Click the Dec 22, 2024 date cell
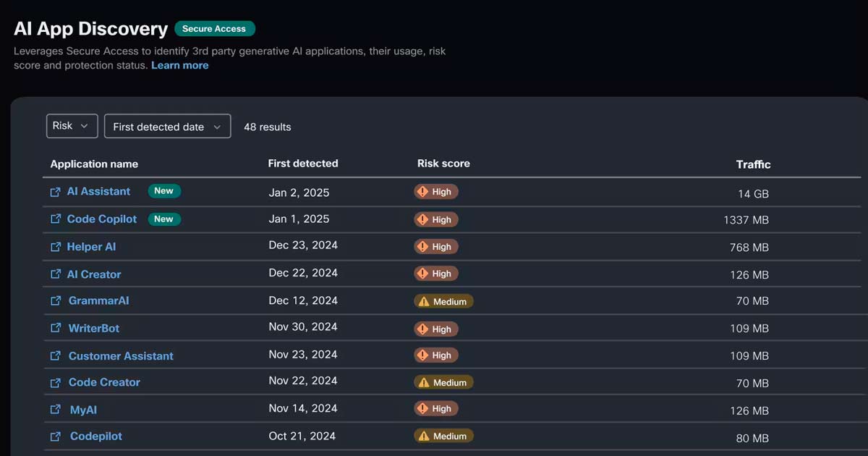The width and height of the screenshot is (868, 456). point(303,273)
